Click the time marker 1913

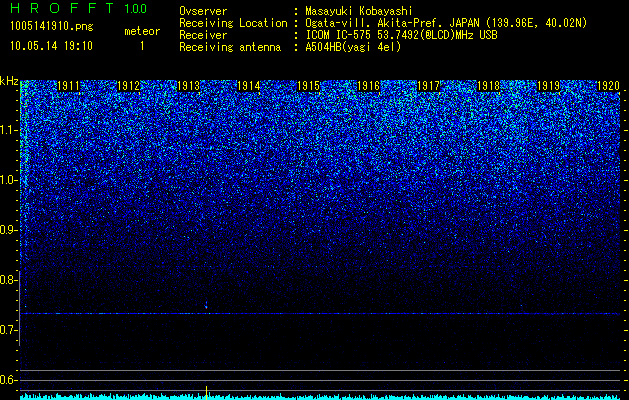coord(189,86)
